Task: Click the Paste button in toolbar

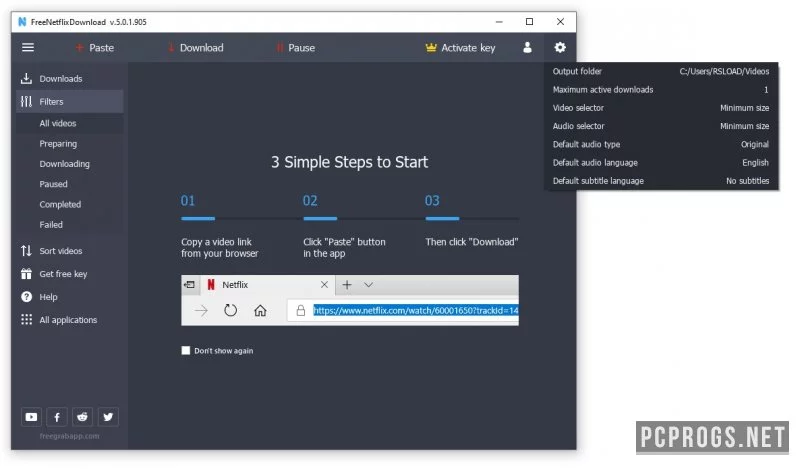Action: coord(94,48)
